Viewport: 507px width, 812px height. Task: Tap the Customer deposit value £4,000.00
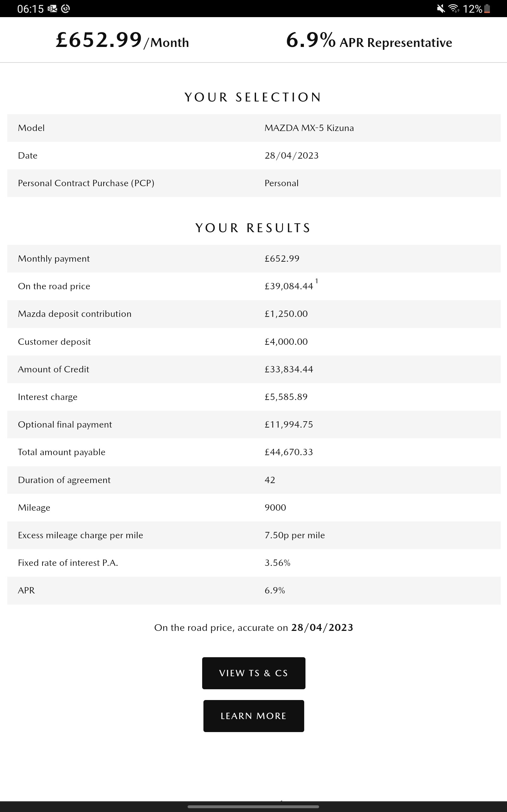coord(286,342)
